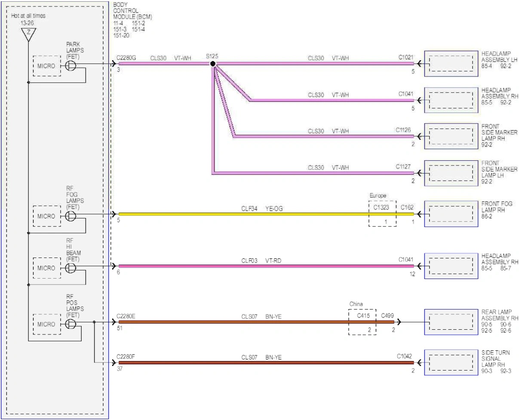The width and height of the screenshot is (519, 420).
Task: Click the FRONT SIDE MARKER LAMP LH component box
Action: click(x=451, y=173)
